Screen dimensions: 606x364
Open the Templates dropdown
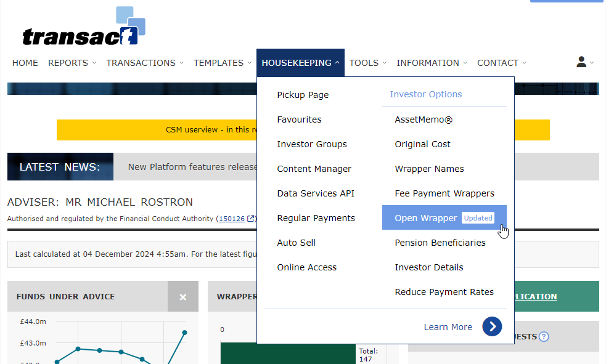coord(223,63)
